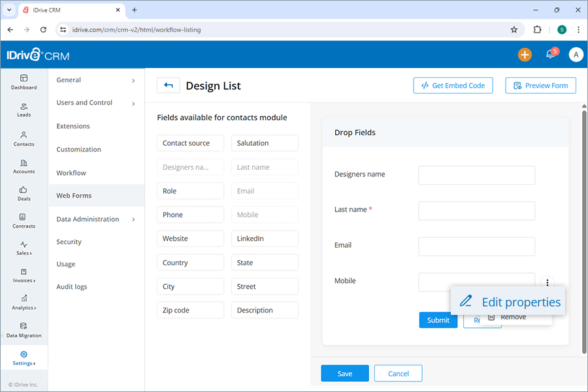Save the web form design

pyautogui.click(x=344, y=373)
